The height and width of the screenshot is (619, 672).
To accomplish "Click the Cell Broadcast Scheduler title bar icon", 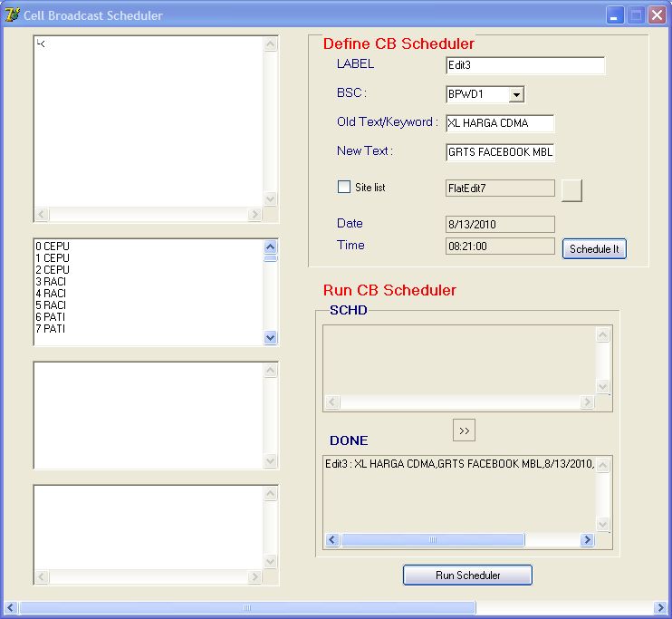I will [x=13, y=15].
